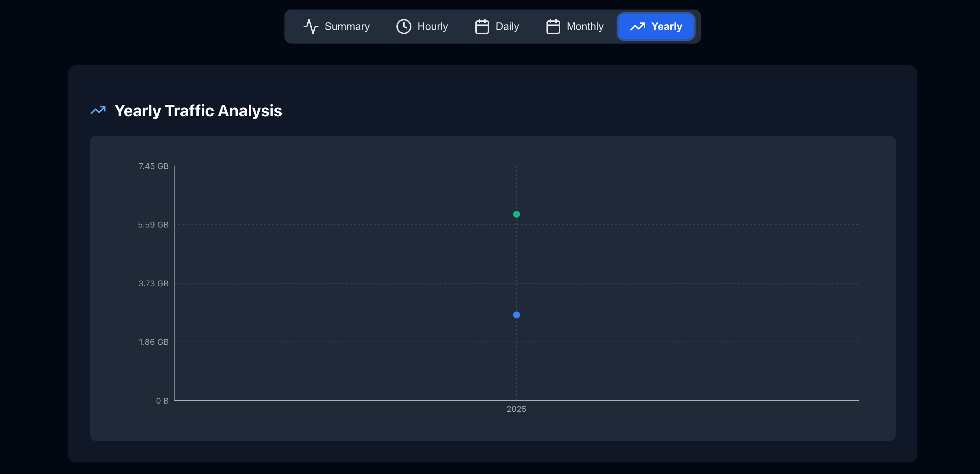Click the Hourly clock icon
980x474 pixels.
[404, 27]
